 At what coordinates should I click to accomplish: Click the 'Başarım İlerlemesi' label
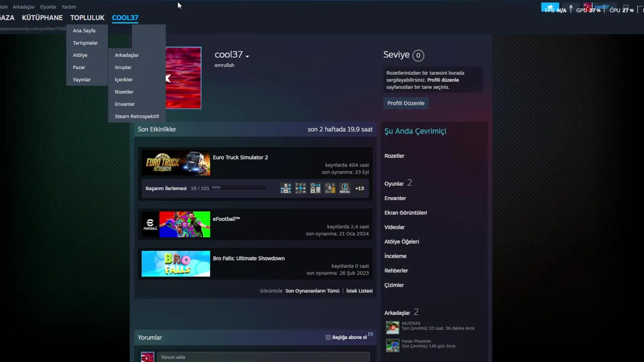tap(166, 189)
